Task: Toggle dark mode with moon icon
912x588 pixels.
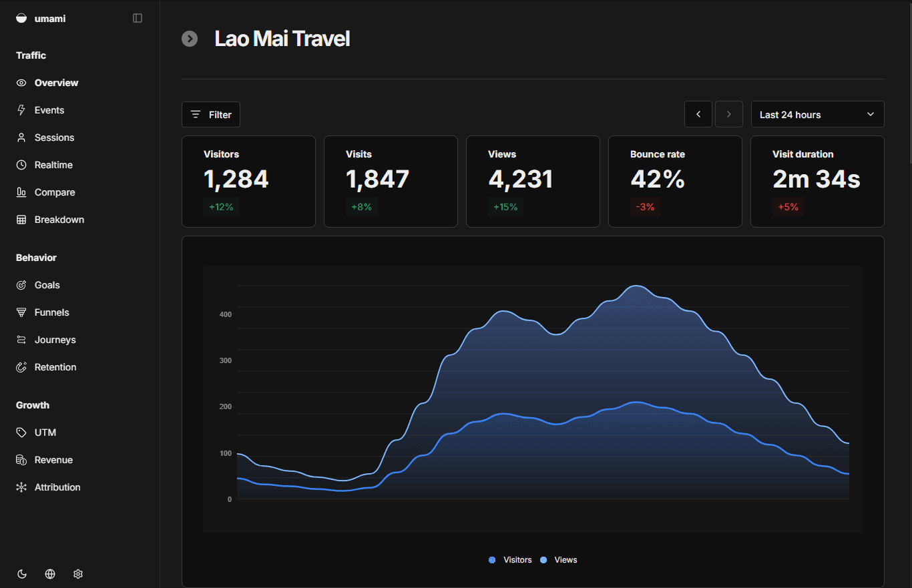Action: click(x=22, y=574)
